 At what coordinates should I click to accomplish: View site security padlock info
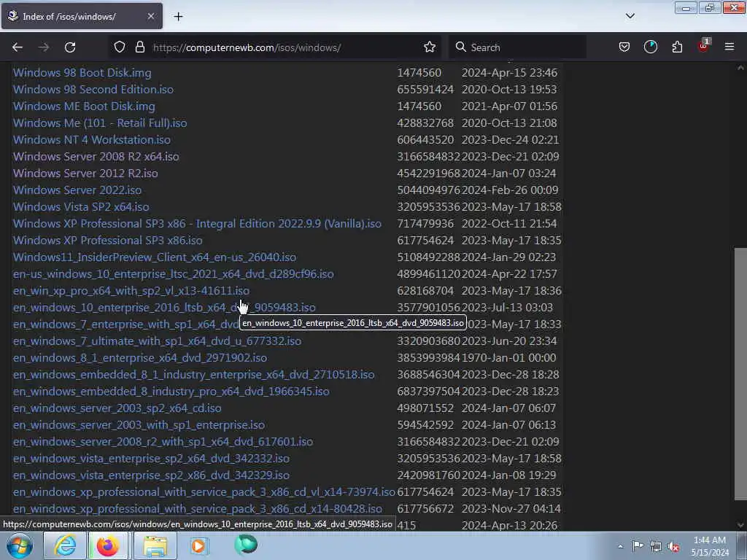(x=139, y=47)
